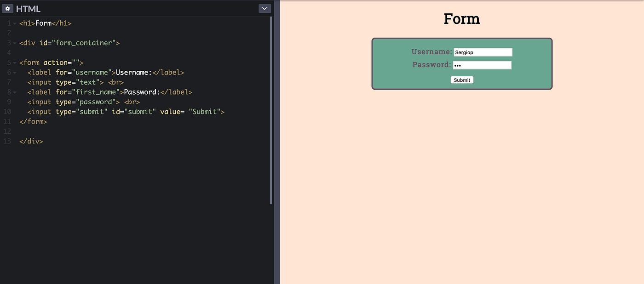Viewport: 644px width, 284px height.
Task: Fold the first_name label code on line 8
Action: [x=14, y=91]
